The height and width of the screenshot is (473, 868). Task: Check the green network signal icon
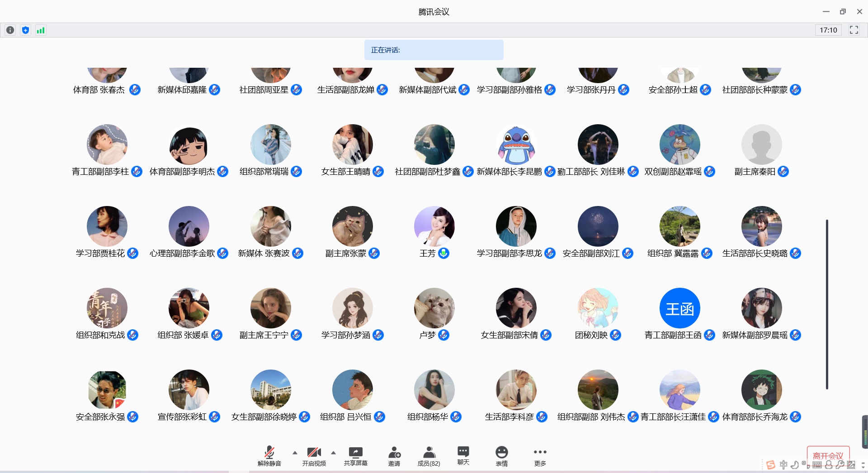pyautogui.click(x=41, y=30)
